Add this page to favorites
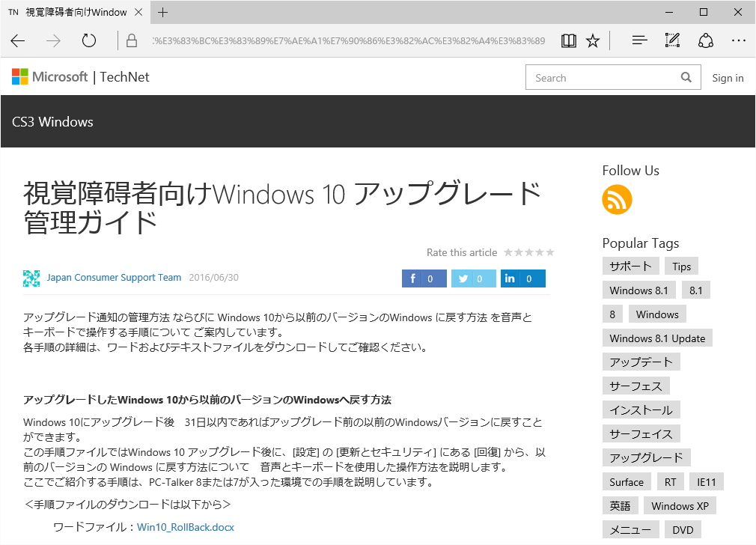The height and width of the screenshot is (545, 756). click(593, 40)
